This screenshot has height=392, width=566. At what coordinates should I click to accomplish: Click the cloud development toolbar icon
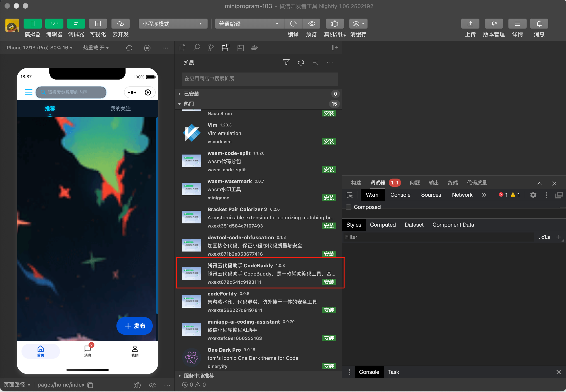click(x=120, y=24)
